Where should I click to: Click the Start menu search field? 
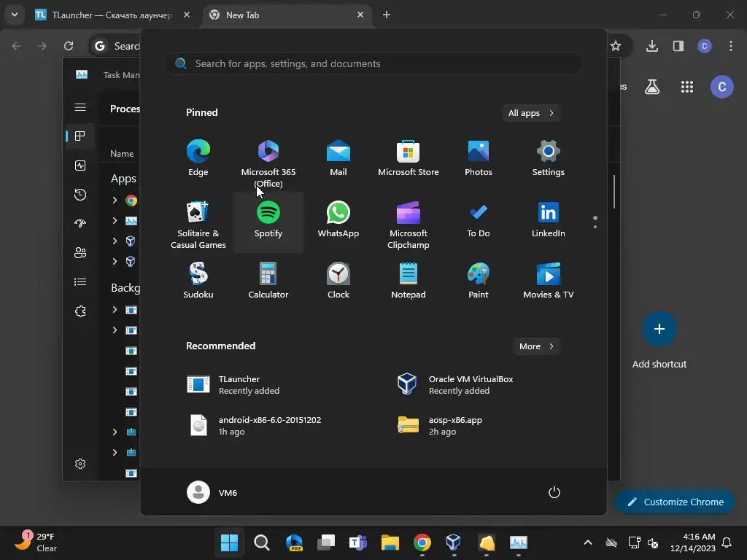click(373, 63)
